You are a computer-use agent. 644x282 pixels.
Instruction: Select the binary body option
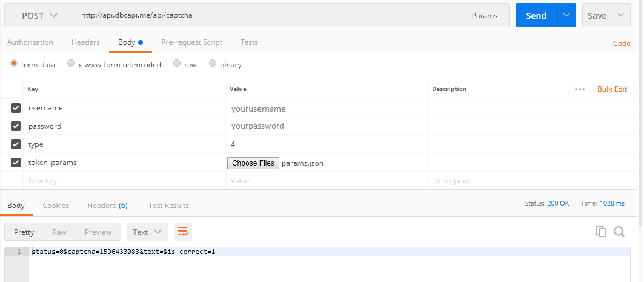click(213, 64)
